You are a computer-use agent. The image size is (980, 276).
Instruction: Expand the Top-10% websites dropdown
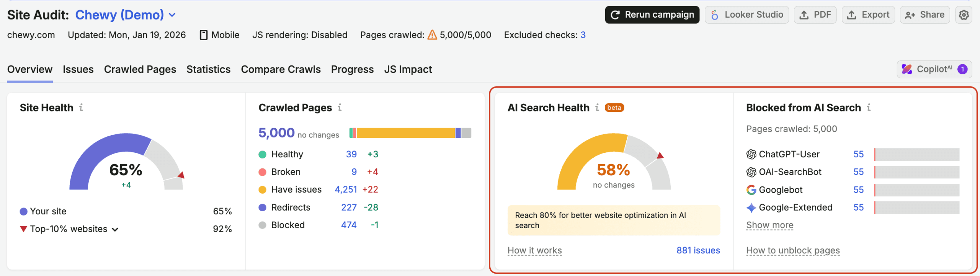(115, 229)
